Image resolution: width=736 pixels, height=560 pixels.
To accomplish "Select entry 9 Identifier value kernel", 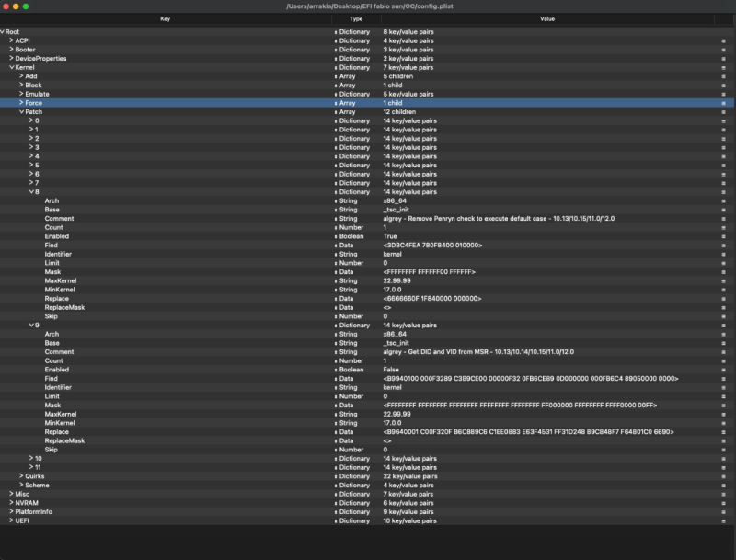I will click(393, 387).
